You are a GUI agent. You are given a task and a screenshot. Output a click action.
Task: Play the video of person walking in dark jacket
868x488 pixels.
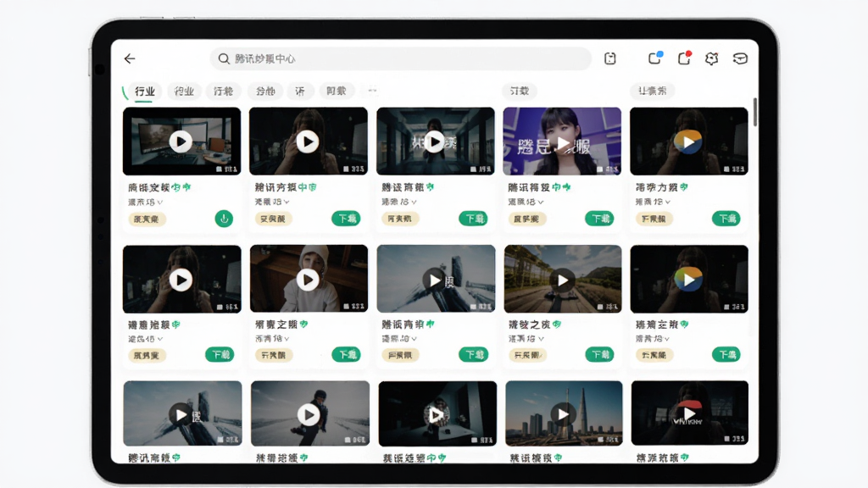[x=309, y=414]
